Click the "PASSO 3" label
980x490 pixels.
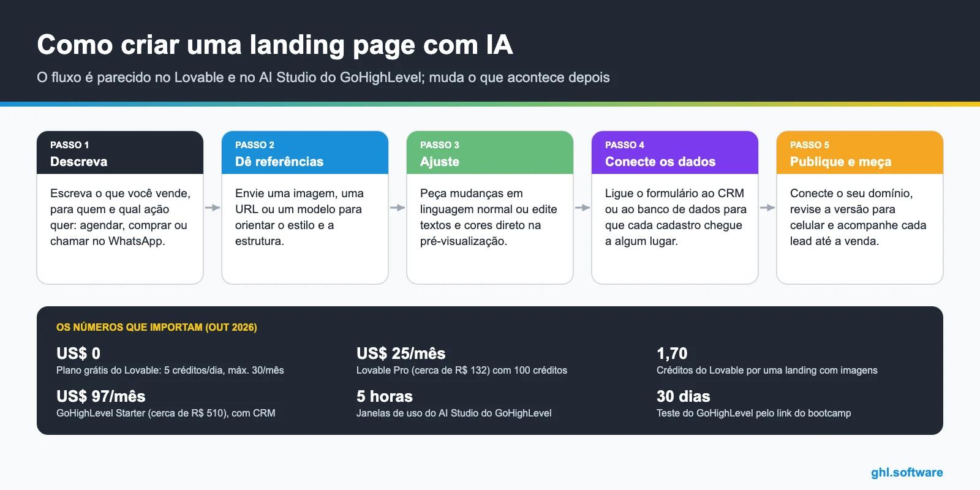pos(440,145)
